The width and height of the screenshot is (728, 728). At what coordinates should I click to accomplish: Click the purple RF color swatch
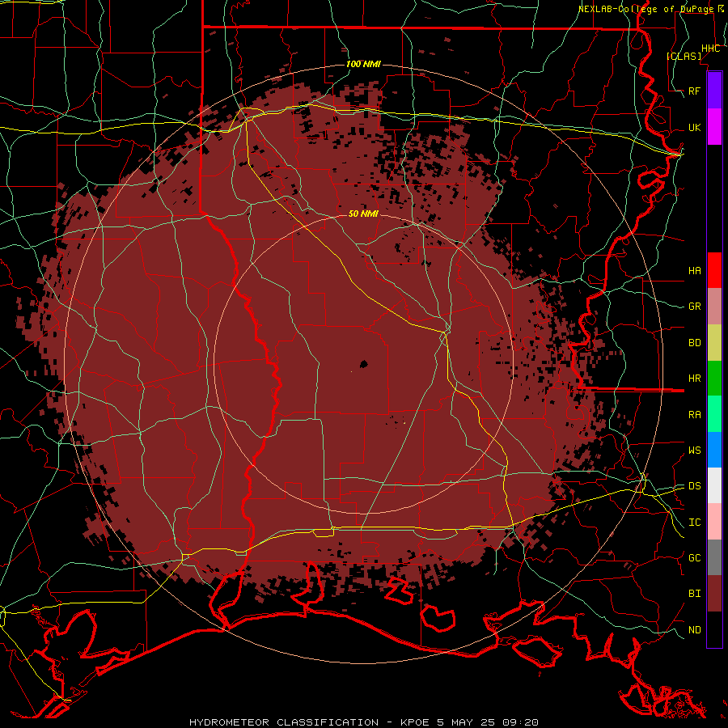coord(714,91)
